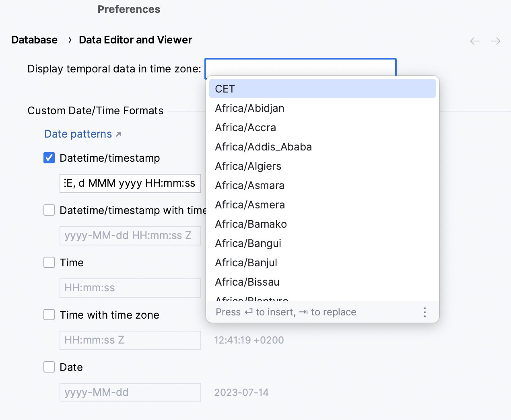Enable Datetime/timestamp with time zone checkbox
511x420 pixels.
pos(49,210)
